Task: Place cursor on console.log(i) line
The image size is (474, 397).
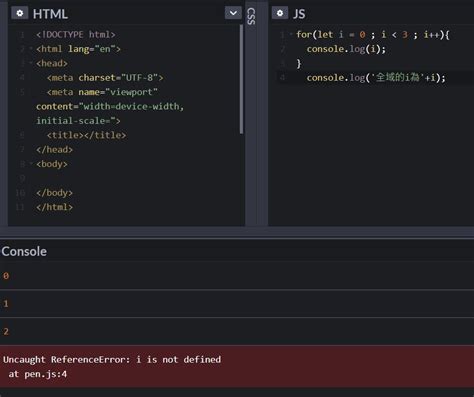Action: 346,49
